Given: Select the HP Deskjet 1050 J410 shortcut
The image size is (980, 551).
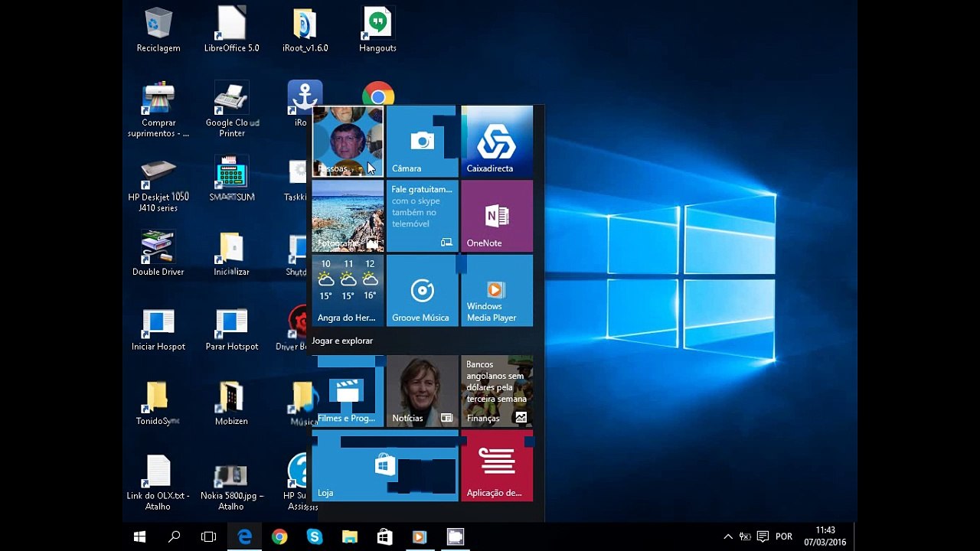Looking at the screenshot, I should coord(158,185).
